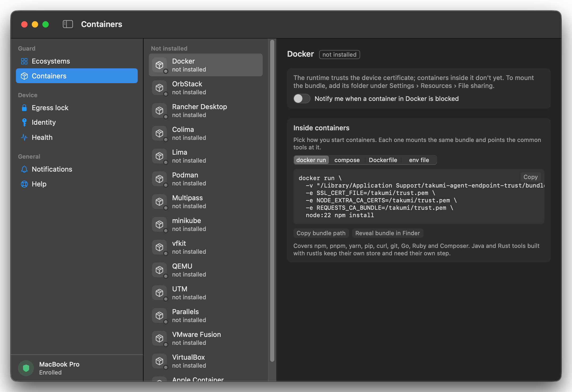Click the Colima container icon
The width and height of the screenshot is (572, 392).
tap(159, 133)
